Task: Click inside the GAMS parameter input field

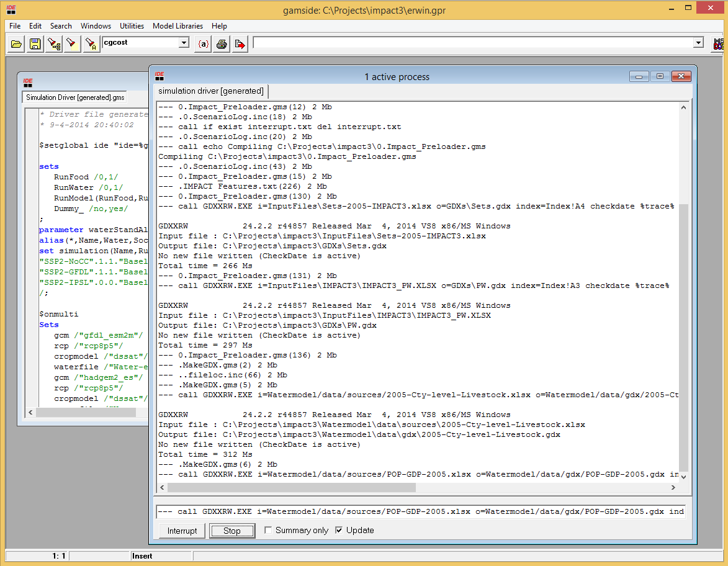Action: coord(472,43)
